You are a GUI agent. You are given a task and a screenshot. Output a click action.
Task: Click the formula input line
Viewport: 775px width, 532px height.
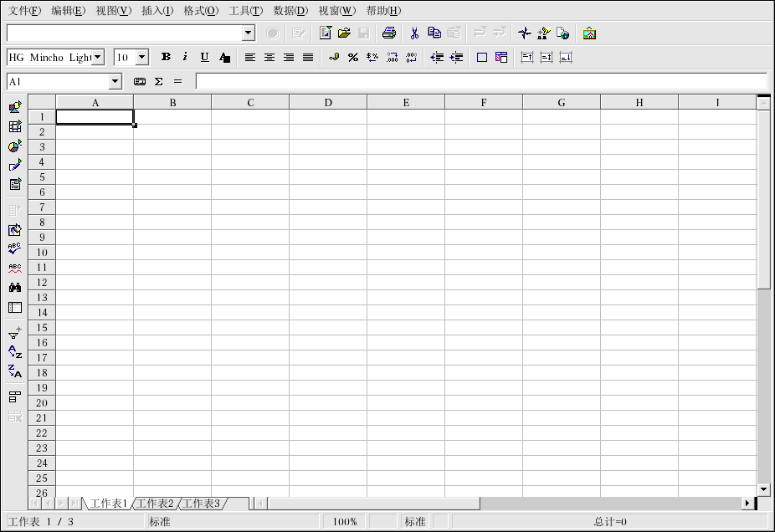(480, 82)
